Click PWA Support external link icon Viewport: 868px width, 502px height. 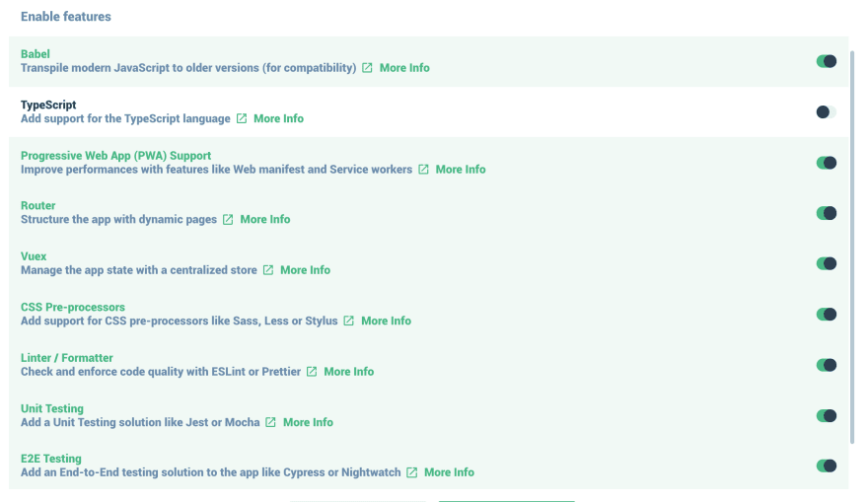point(423,170)
